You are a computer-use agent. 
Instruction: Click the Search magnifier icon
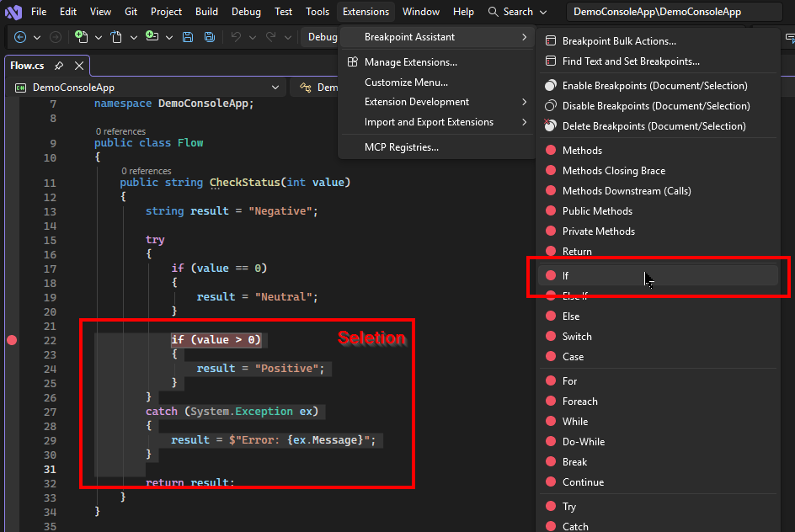493,12
